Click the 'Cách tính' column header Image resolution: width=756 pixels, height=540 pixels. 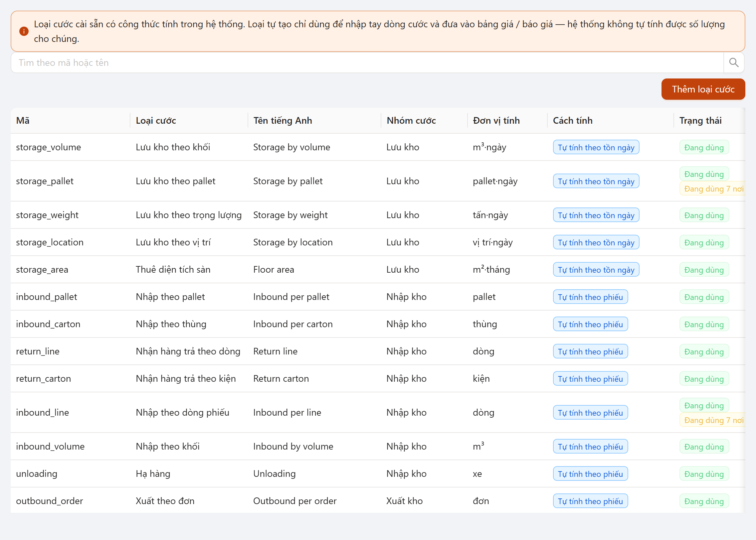(x=573, y=120)
